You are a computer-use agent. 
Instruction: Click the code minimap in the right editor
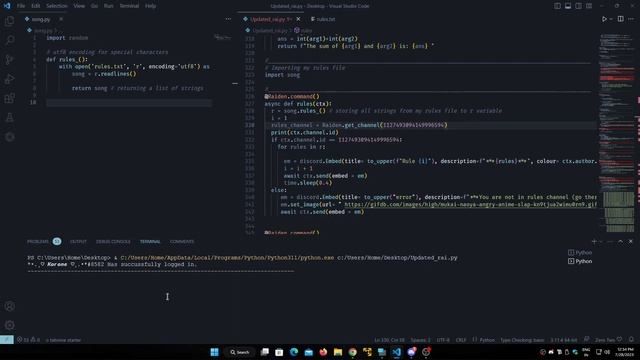point(618,133)
